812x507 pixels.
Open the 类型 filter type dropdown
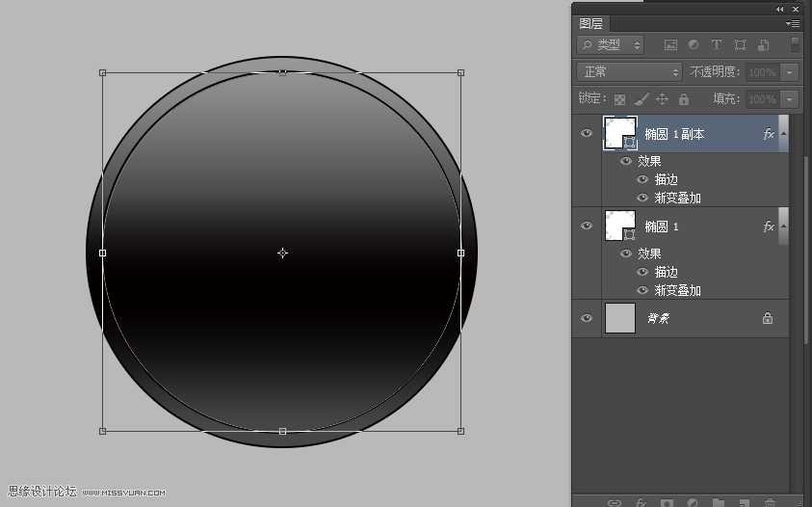point(611,45)
